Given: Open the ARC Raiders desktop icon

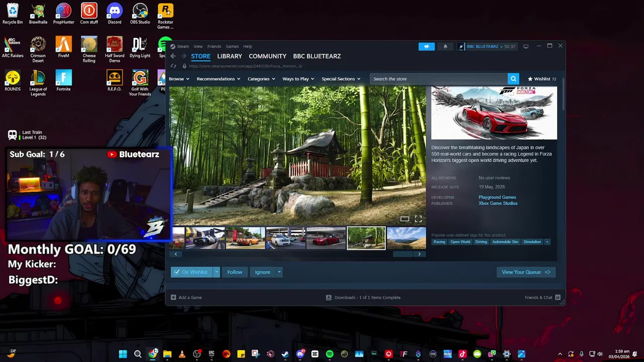Looking at the screenshot, I should click(13, 47).
